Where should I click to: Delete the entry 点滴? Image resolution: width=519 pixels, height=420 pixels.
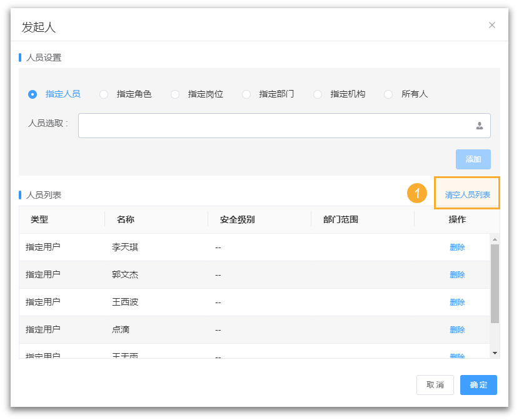pyautogui.click(x=457, y=329)
